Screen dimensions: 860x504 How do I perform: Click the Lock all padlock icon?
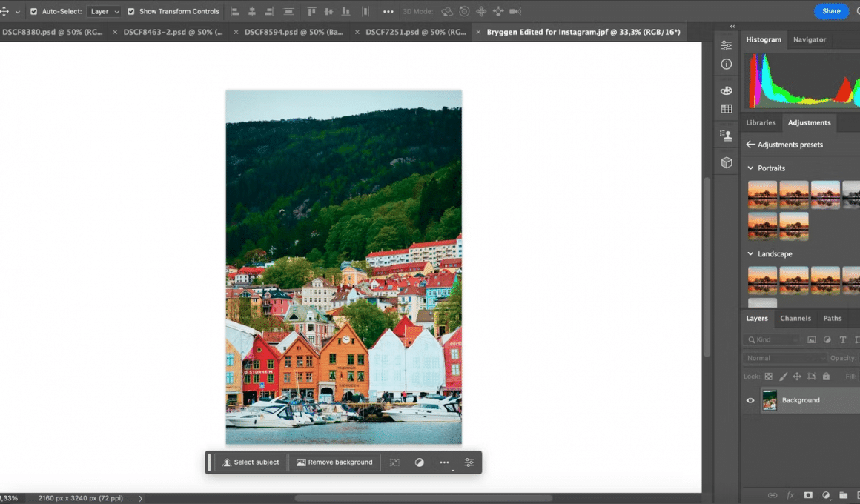coord(826,377)
